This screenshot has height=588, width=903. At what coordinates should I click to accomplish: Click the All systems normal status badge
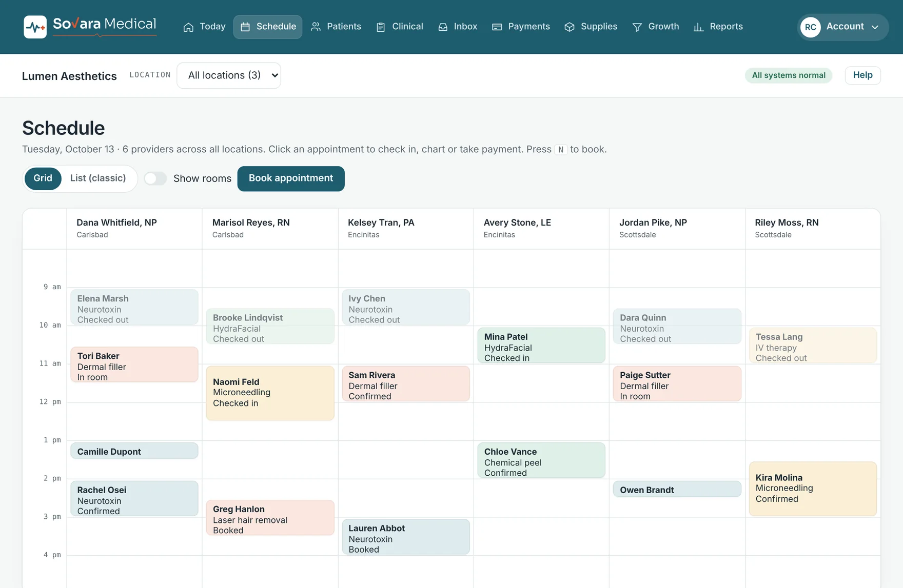pyautogui.click(x=789, y=75)
